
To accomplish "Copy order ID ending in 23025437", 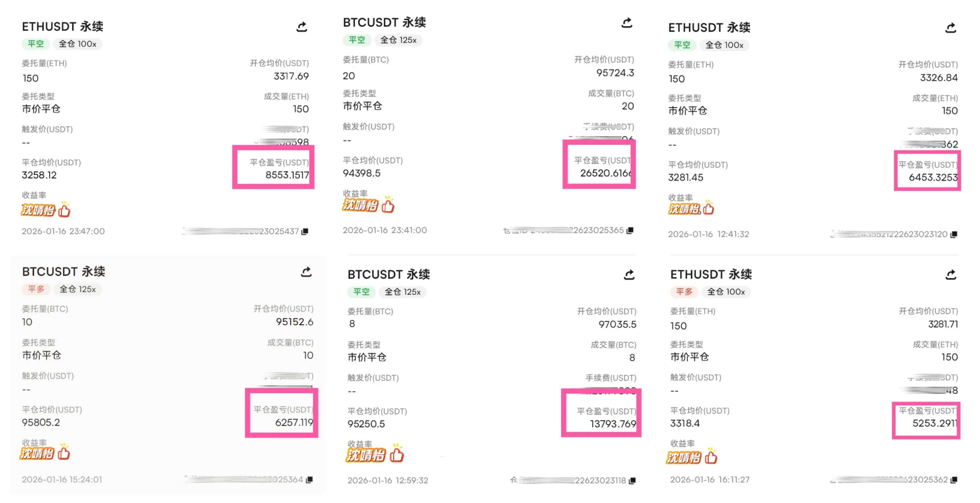I will tap(305, 231).
